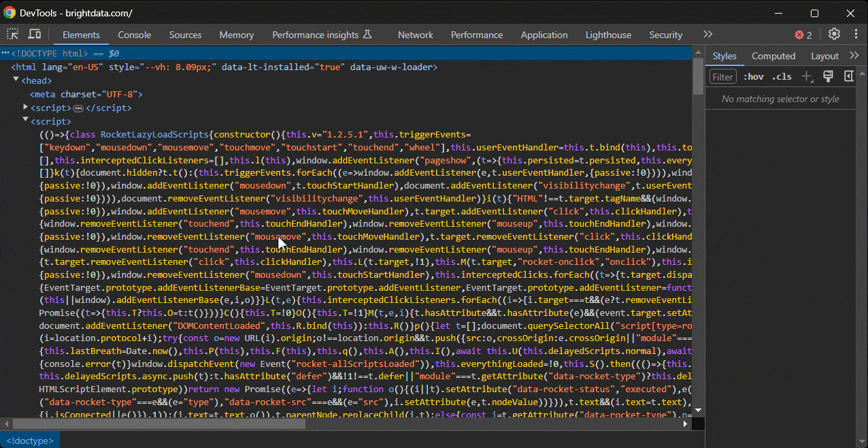Collapse the second script element
868x448 pixels.
coord(25,121)
